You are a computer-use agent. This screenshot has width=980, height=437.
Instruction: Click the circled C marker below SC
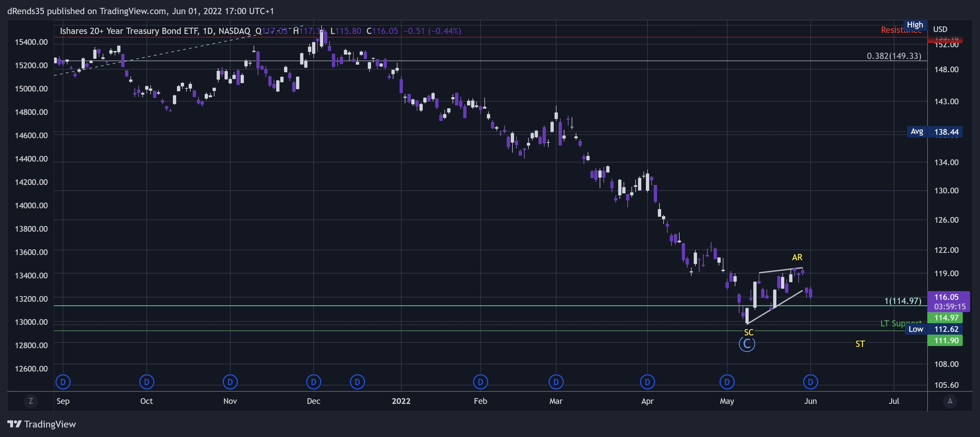[x=747, y=344]
